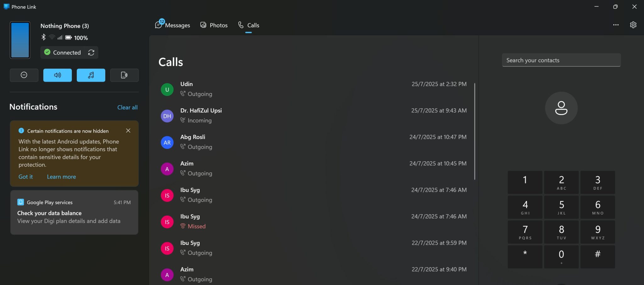Click contact placeholder avatar above dial pad
644x285 pixels.
click(x=561, y=108)
